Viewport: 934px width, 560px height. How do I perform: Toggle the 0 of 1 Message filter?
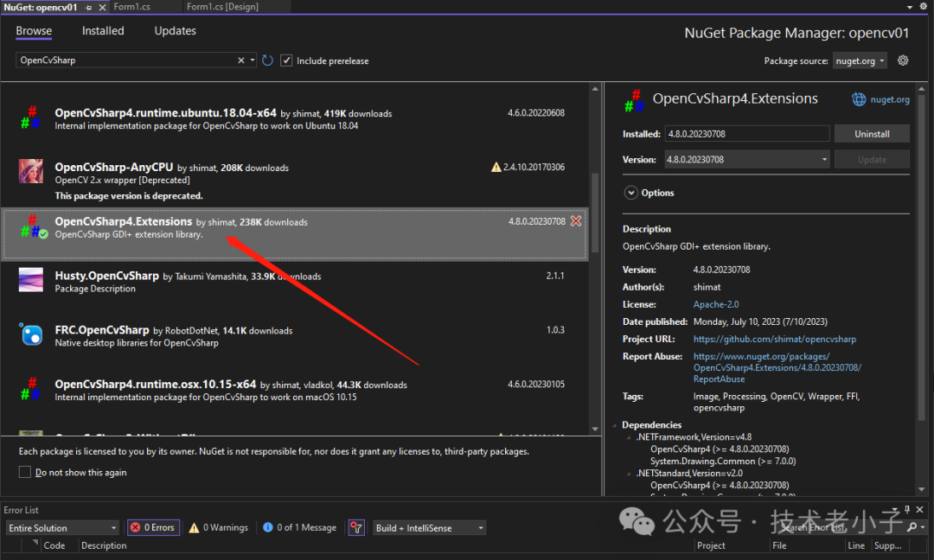(299, 527)
